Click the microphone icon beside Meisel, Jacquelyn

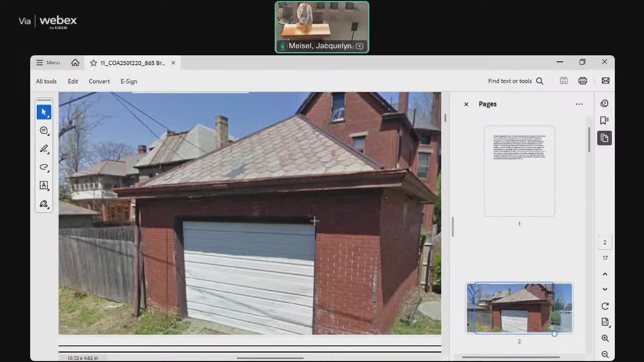[x=282, y=46]
